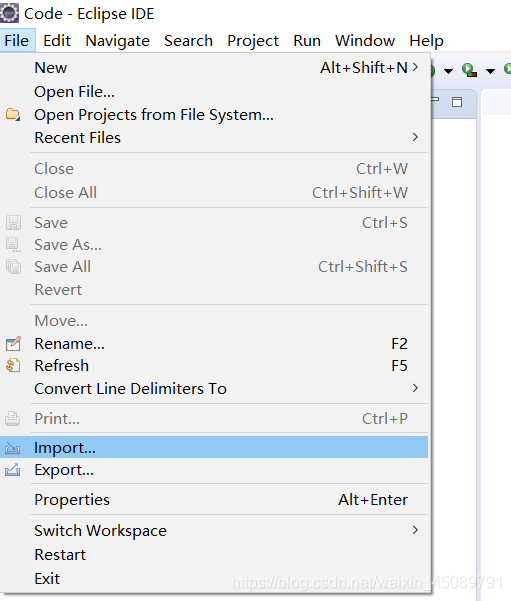Image resolution: width=511 pixels, height=601 pixels.
Task: Click the F2 shortcut label
Action: [399, 343]
